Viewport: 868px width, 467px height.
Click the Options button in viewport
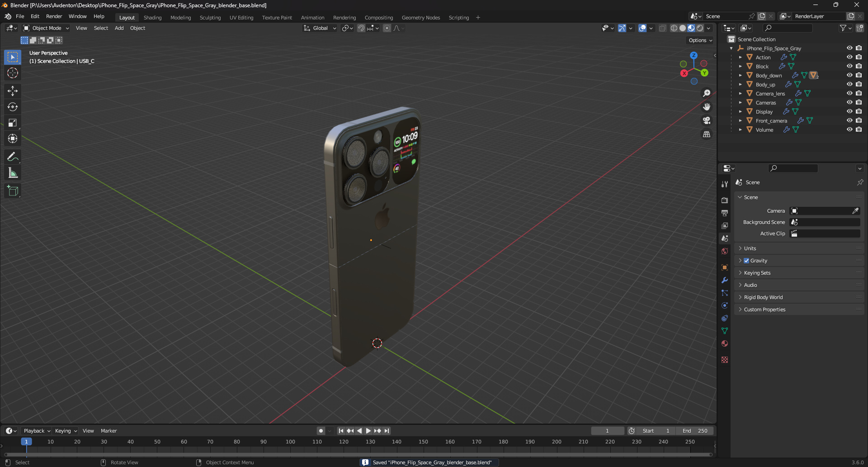click(x=700, y=40)
